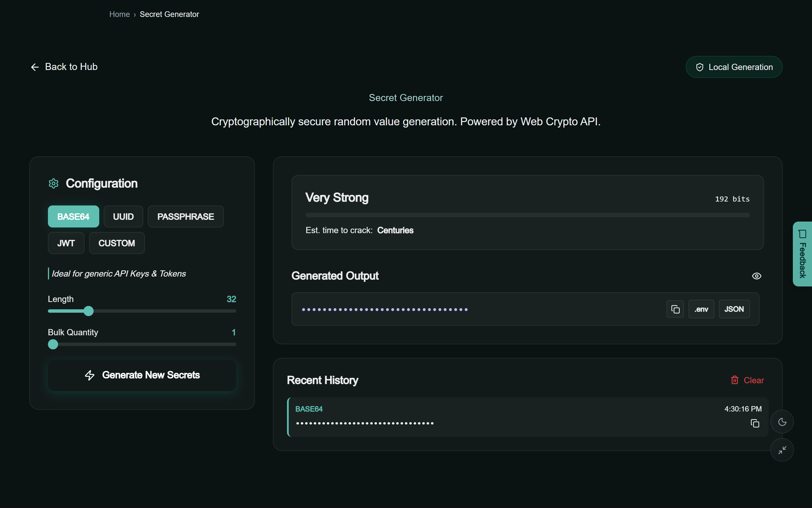Click the Local Generation badge
This screenshot has height=508, width=812.
click(734, 67)
